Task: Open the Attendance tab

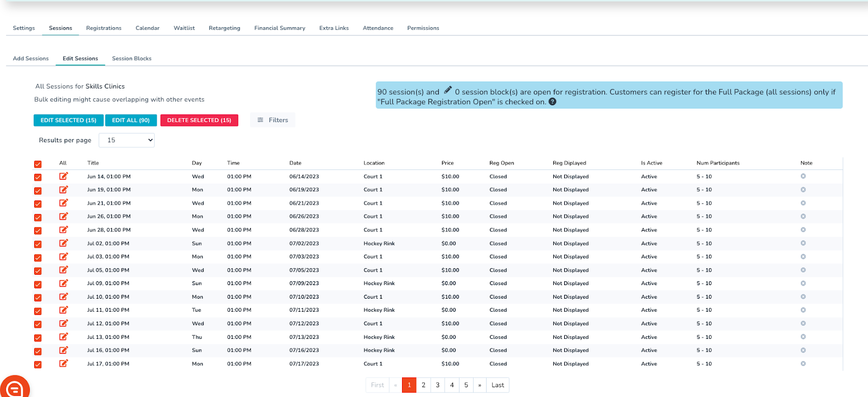Action: coord(378,28)
